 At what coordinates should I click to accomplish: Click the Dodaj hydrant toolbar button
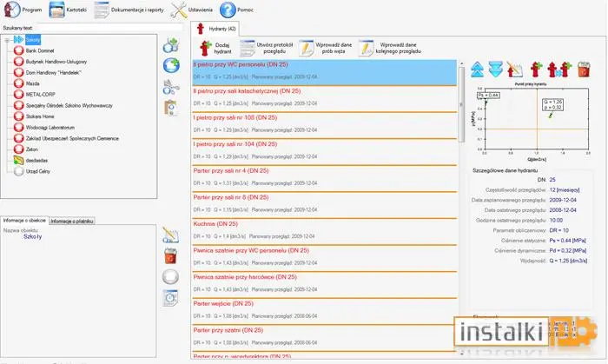[x=215, y=48]
